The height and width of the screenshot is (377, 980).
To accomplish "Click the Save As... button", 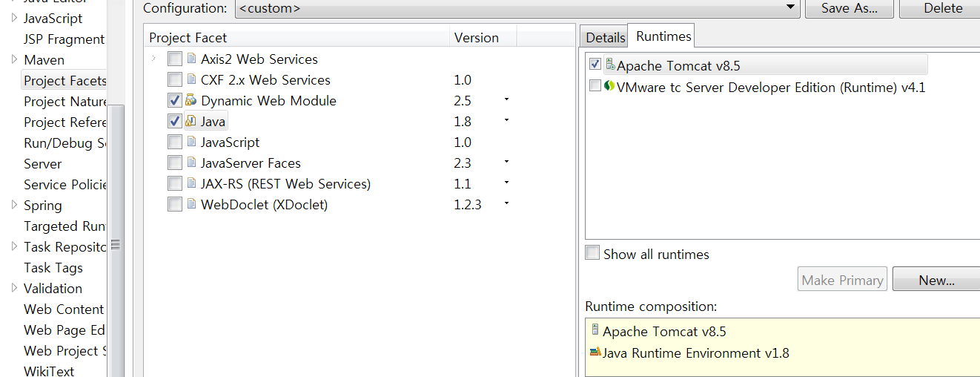I will tap(849, 8).
